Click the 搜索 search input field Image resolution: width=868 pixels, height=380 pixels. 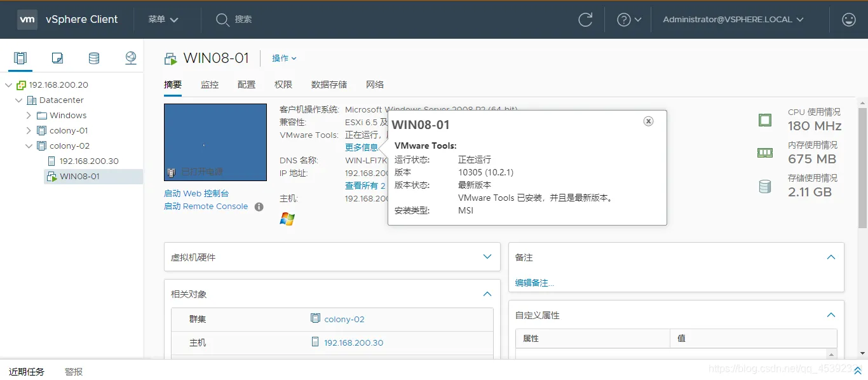pos(244,20)
